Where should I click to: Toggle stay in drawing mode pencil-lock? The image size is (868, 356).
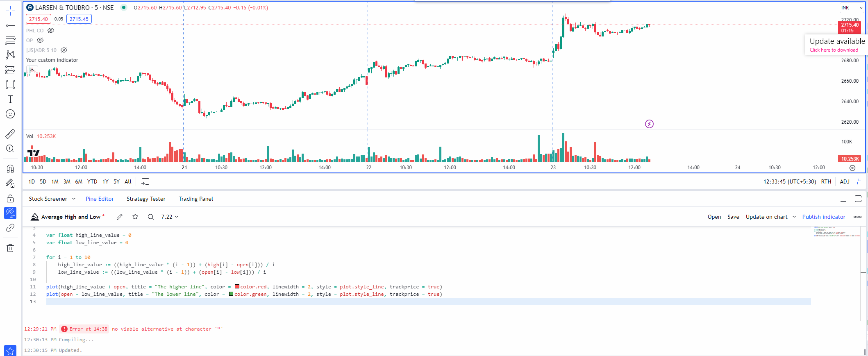tap(10, 183)
